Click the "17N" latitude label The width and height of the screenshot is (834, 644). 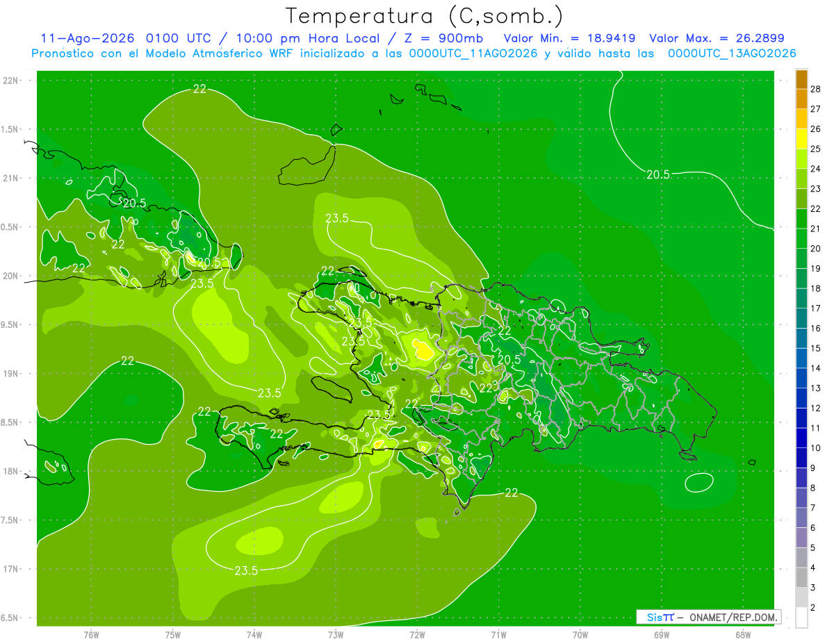[11, 569]
